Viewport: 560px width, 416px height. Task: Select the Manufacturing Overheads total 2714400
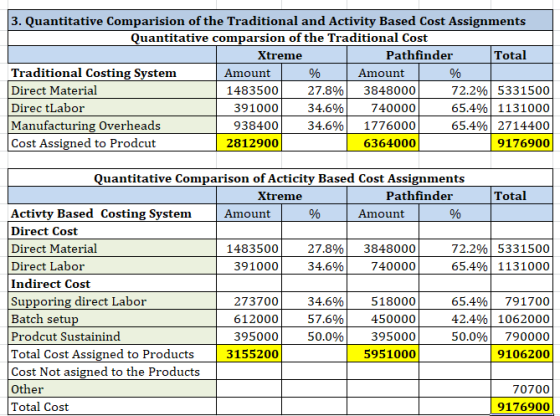[522, 125]
